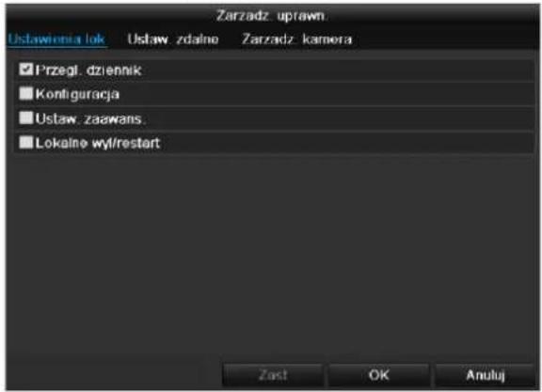Select the Ustawienia lok. tab

[x=56, y=39]
